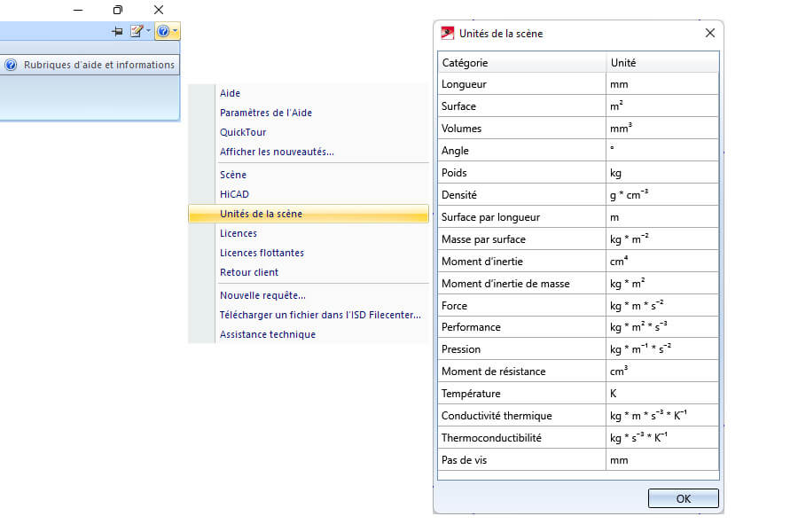This screenshot has width=798, height=532.
Task: Confirm the units dialog with OK
Action: click(x=683, y=498)
